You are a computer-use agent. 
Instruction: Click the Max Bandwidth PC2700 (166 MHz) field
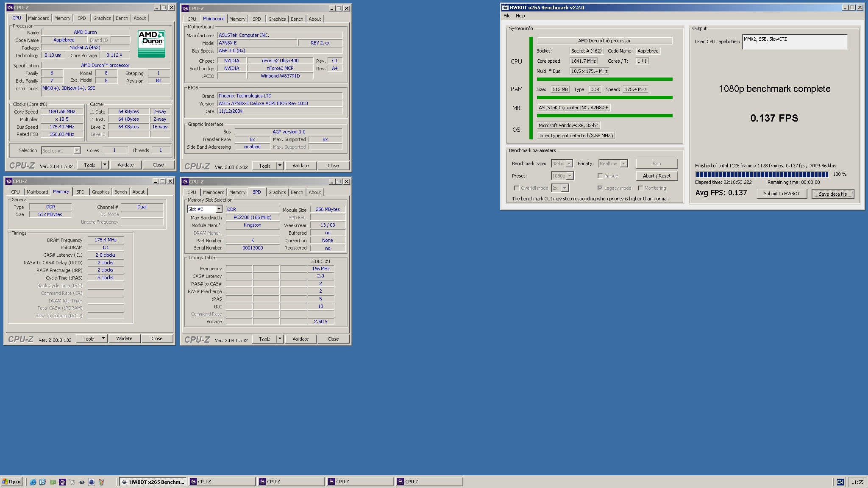pos(253,217)
